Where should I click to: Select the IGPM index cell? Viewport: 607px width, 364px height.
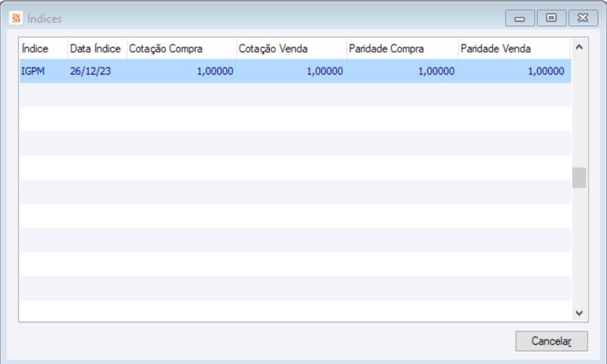44,71
